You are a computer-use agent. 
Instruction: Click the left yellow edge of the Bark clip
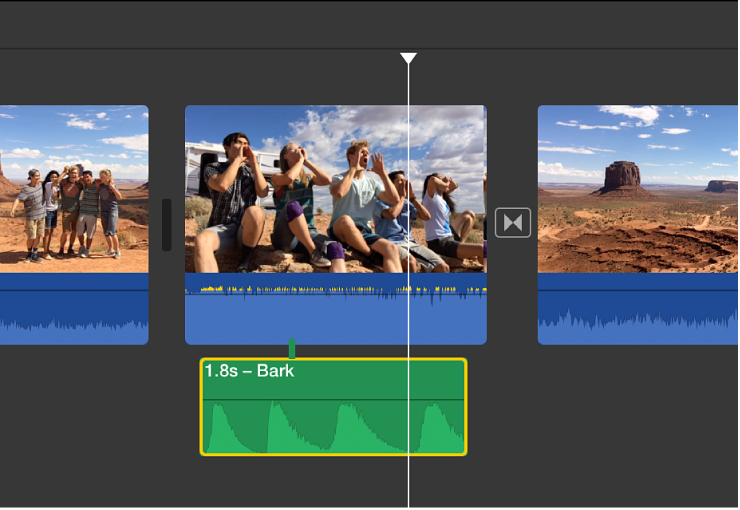point(202,407)
